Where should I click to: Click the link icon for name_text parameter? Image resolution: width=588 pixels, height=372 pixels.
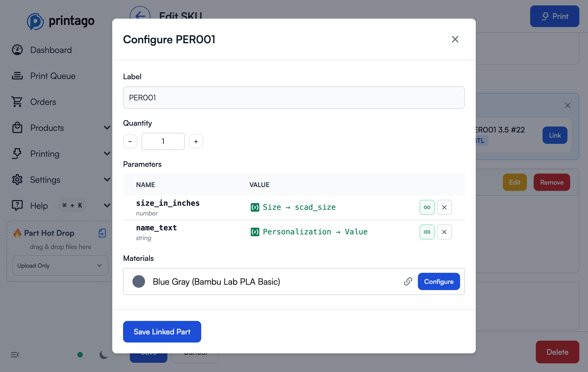pos(427,232)
